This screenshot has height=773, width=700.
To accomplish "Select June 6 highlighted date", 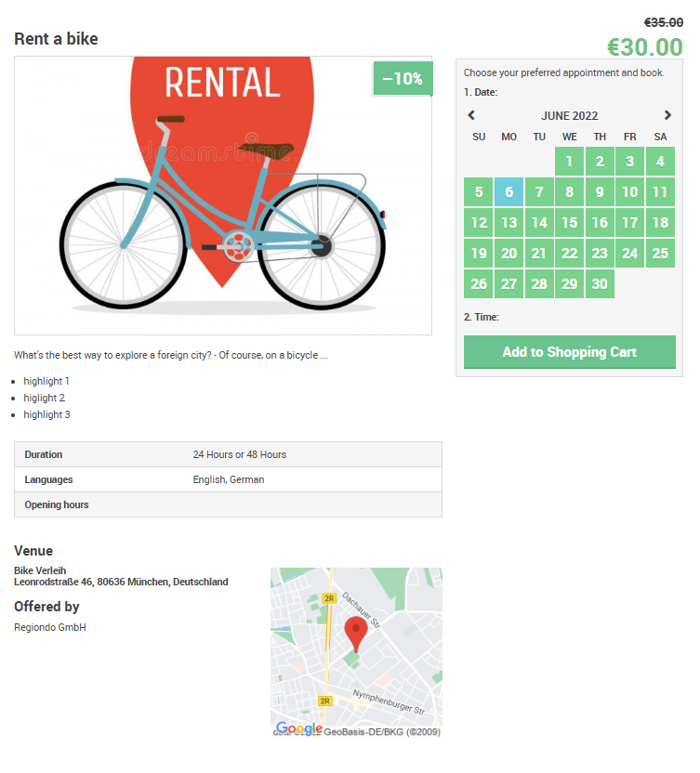I will (508, 191).
